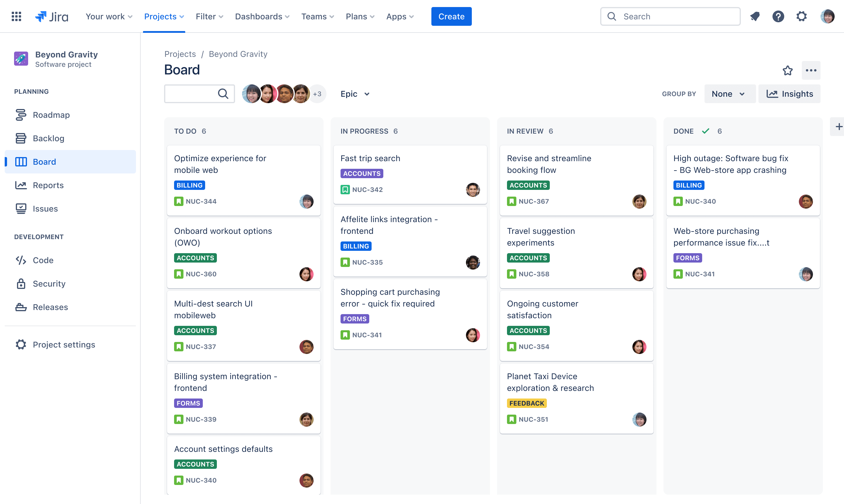This screenshot has width=844, height=504.
Task: Click the Reports icon in sidebar
Action: [x=21, y=185]
